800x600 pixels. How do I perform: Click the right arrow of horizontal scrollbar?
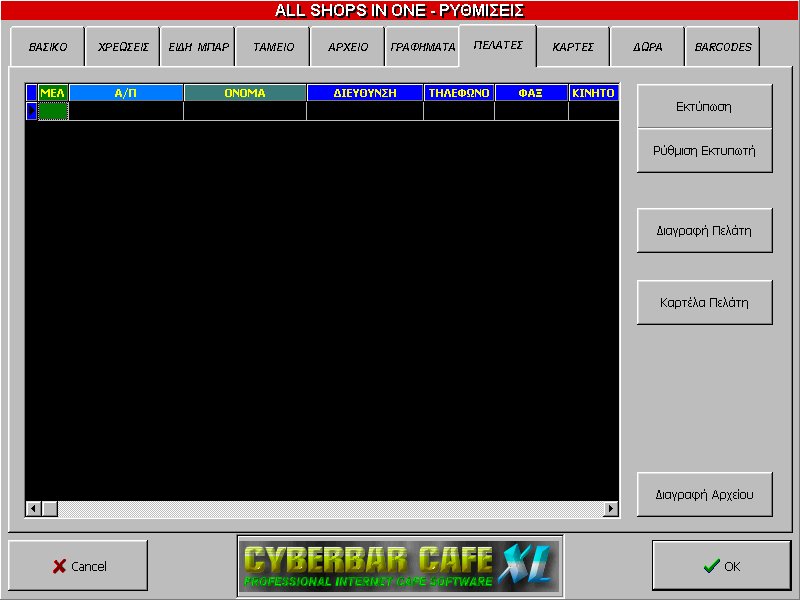pos(611,509)
